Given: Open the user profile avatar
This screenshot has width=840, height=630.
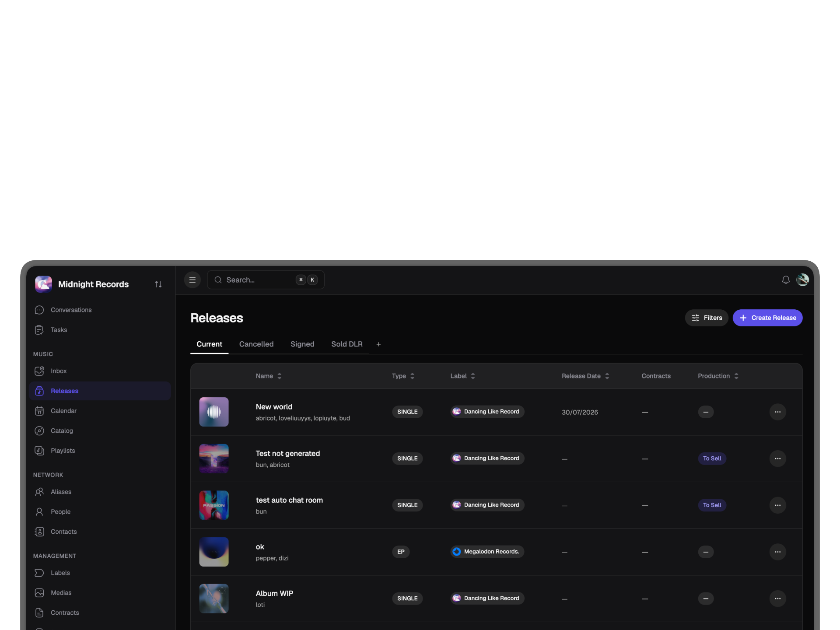Looking at the screenshot, I should pos(802,280).
